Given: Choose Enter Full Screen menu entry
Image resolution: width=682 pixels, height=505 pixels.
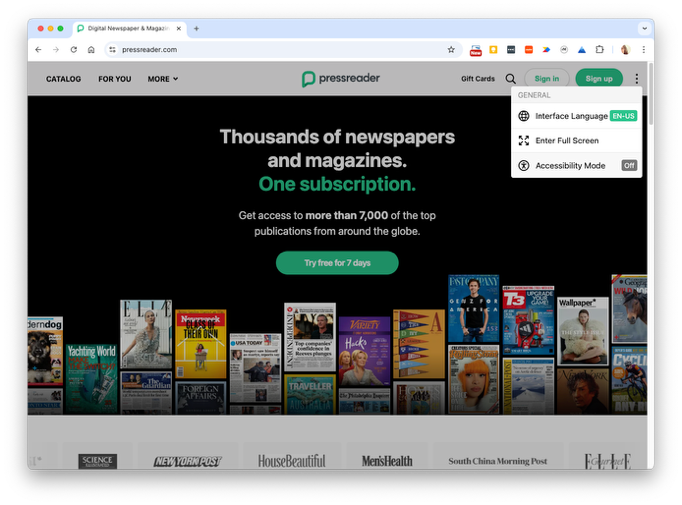Looking at the screenshot, I should tap(577, 140).
